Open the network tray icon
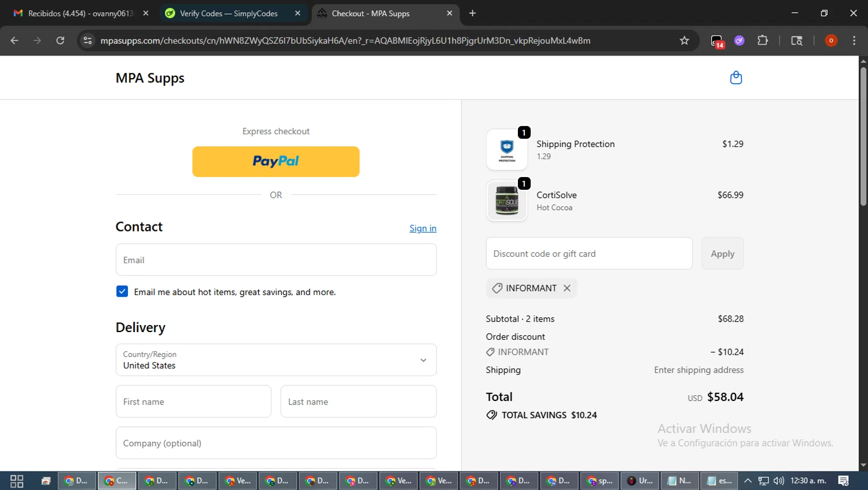Image resolution: width=868 pixels, height=490 pixels. [764, 481]
